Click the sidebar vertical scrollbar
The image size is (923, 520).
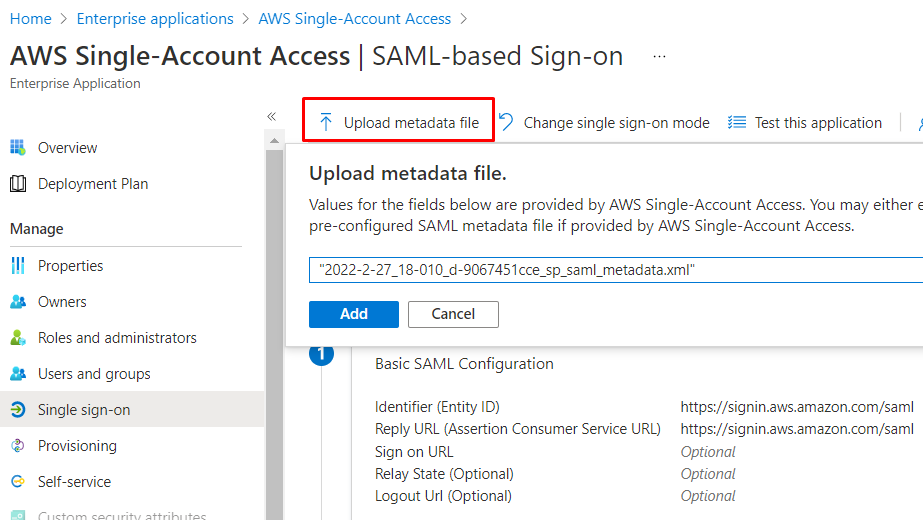tap(275, 330)
